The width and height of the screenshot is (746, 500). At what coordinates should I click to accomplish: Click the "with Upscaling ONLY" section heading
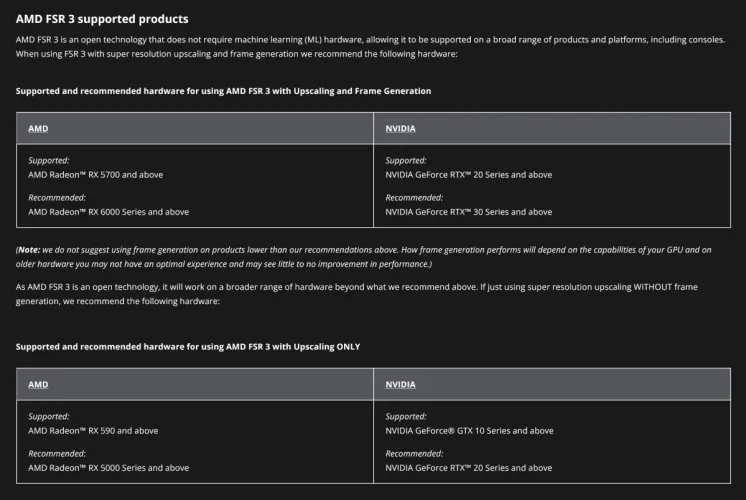click(x=188, y=346)
